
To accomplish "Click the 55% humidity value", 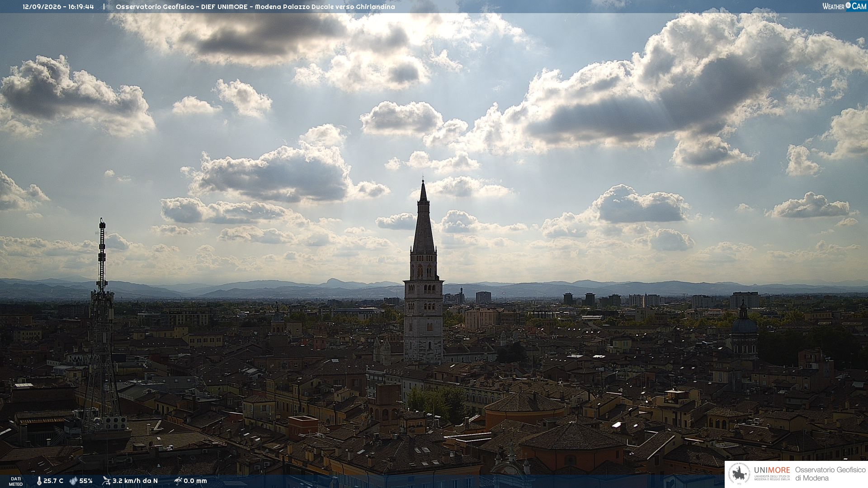I will (86, 481).
